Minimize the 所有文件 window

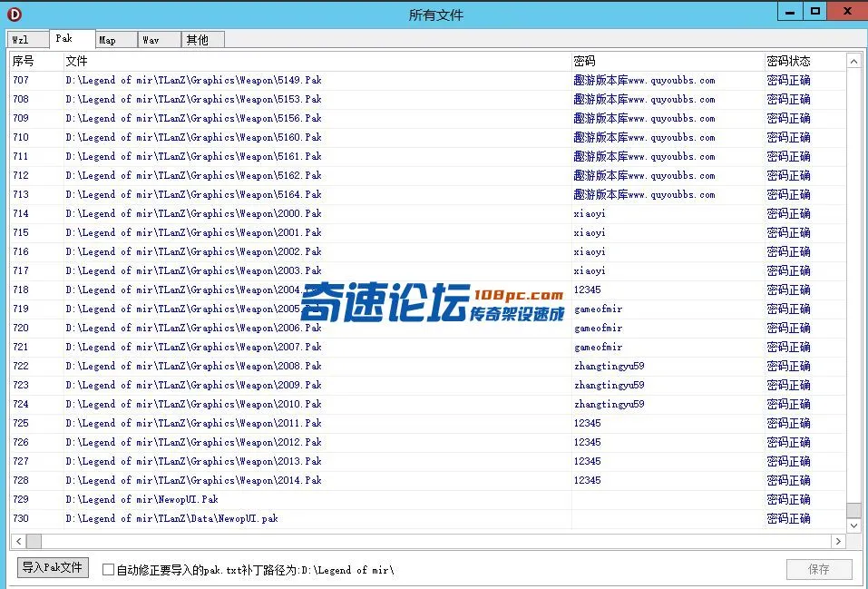click(790, 11)
